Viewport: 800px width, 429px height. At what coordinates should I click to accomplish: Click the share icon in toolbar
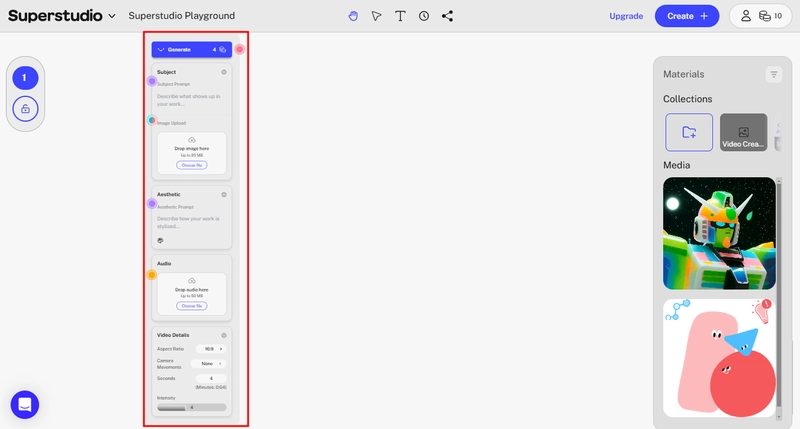(x=447, y=16)
